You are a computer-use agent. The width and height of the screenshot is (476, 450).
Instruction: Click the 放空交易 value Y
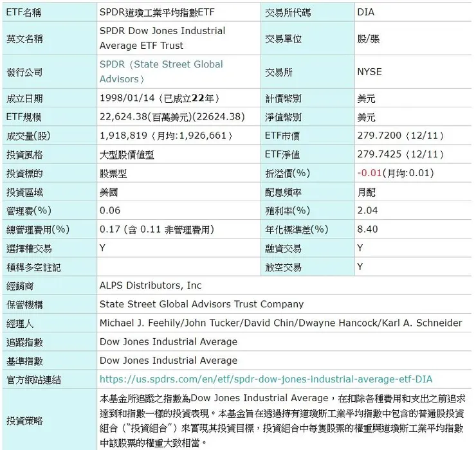[360, 267]
